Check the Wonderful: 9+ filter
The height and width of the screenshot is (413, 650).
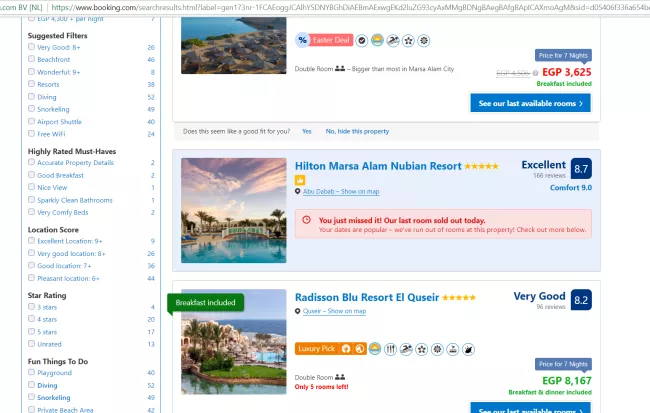pos(32,71)
